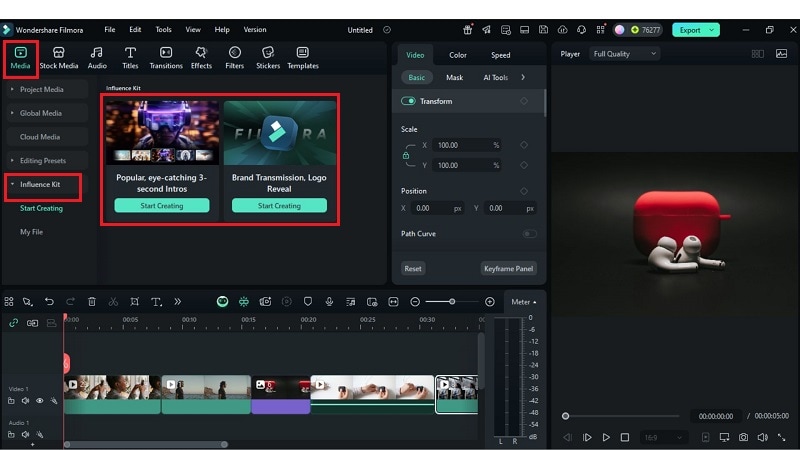
Task: Add keyframe for Transform
Action: (524, 101)
